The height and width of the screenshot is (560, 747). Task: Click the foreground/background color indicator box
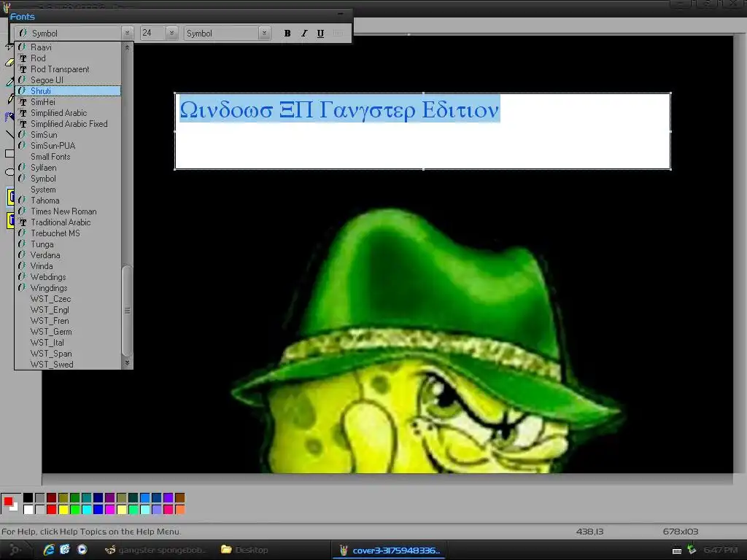10,504
